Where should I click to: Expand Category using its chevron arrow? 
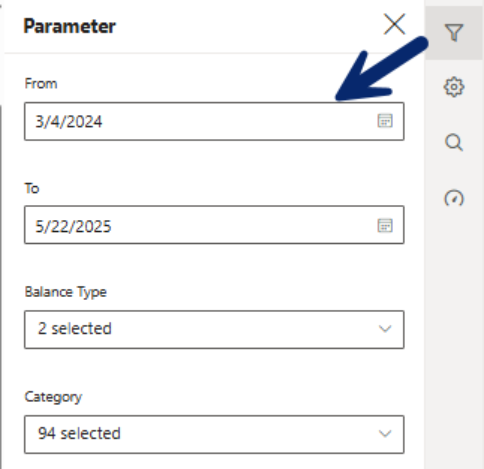385,434
